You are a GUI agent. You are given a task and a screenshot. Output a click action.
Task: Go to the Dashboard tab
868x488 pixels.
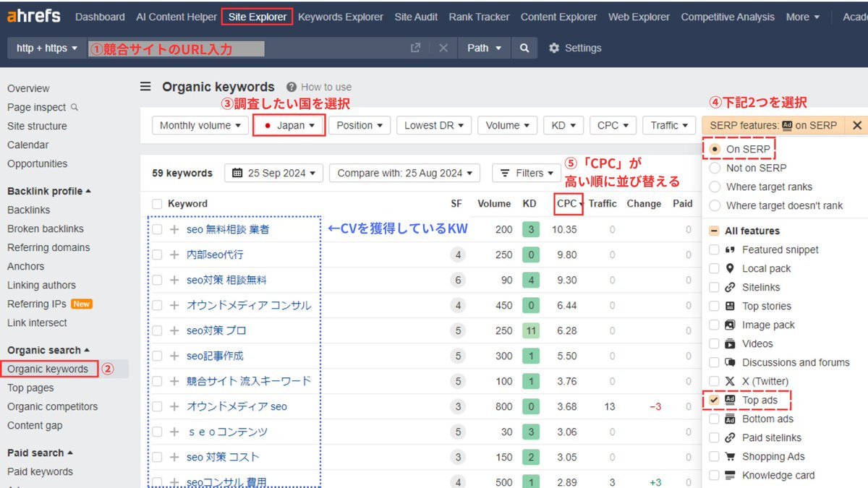click(100, 17)
